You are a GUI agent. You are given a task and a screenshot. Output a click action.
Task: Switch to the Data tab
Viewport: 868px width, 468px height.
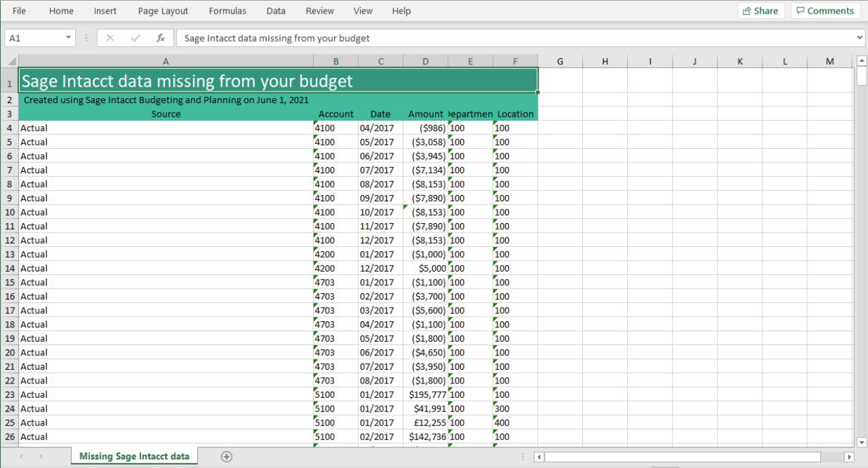(x=276, y=11)
